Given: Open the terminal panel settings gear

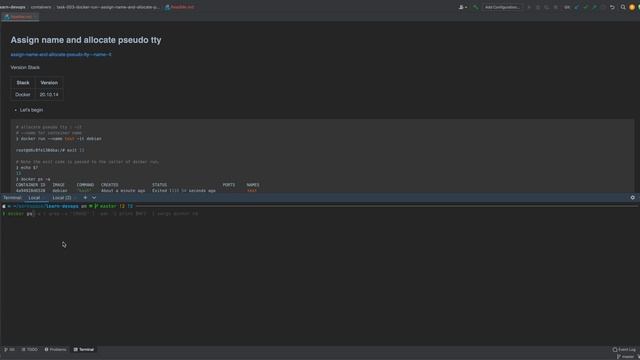Looking at the screenshot, I should point(633,198).
